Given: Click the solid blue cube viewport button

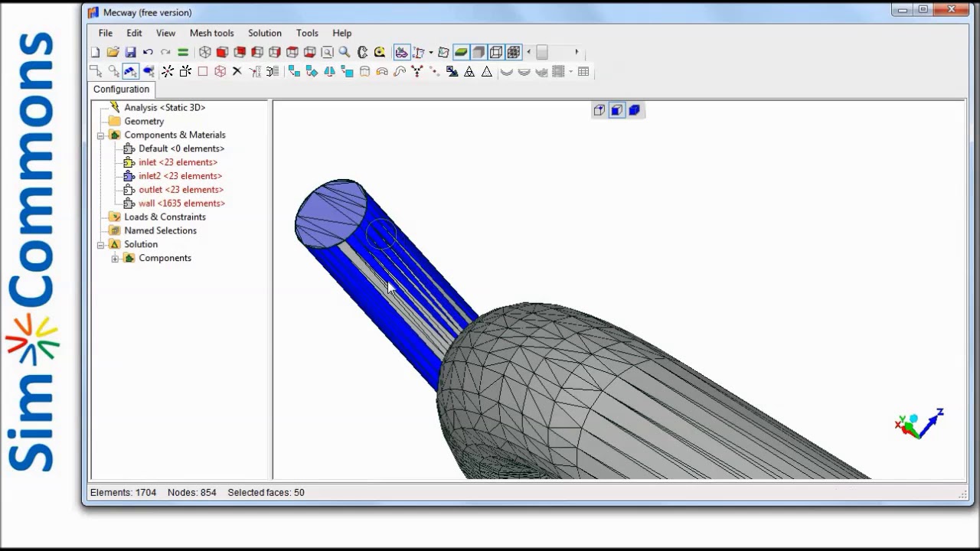Looking at the screenshot, I should [634, 110].
